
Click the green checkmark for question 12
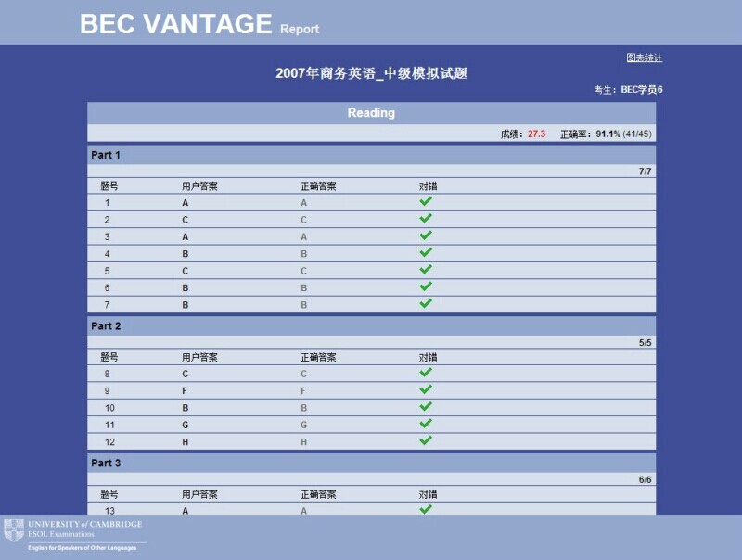(426, 440)
